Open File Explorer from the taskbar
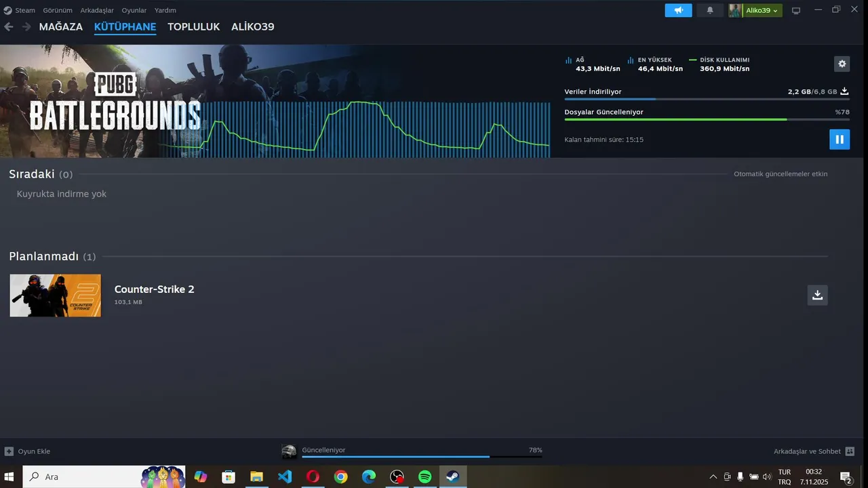 [x=256, y=477]
